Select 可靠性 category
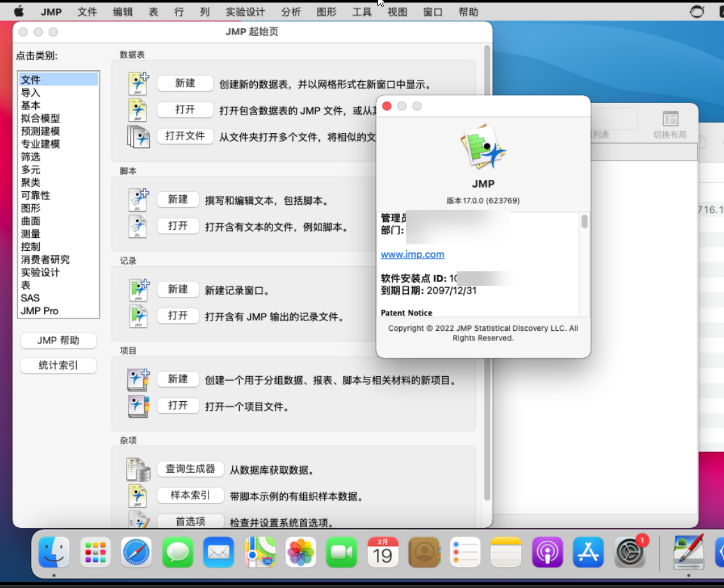Image resolution: width=724 pixels, height=588 pixels. pos(58,195)
